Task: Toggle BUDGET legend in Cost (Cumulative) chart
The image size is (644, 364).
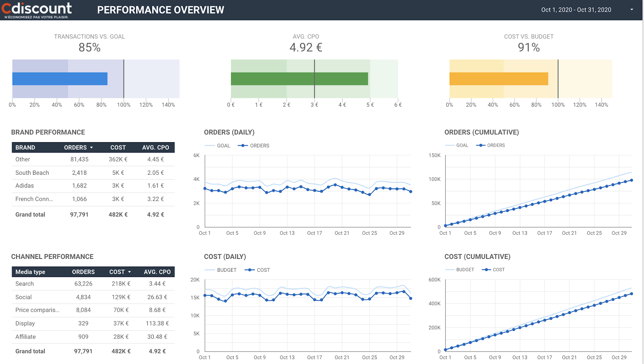Action: coord(460,269)
